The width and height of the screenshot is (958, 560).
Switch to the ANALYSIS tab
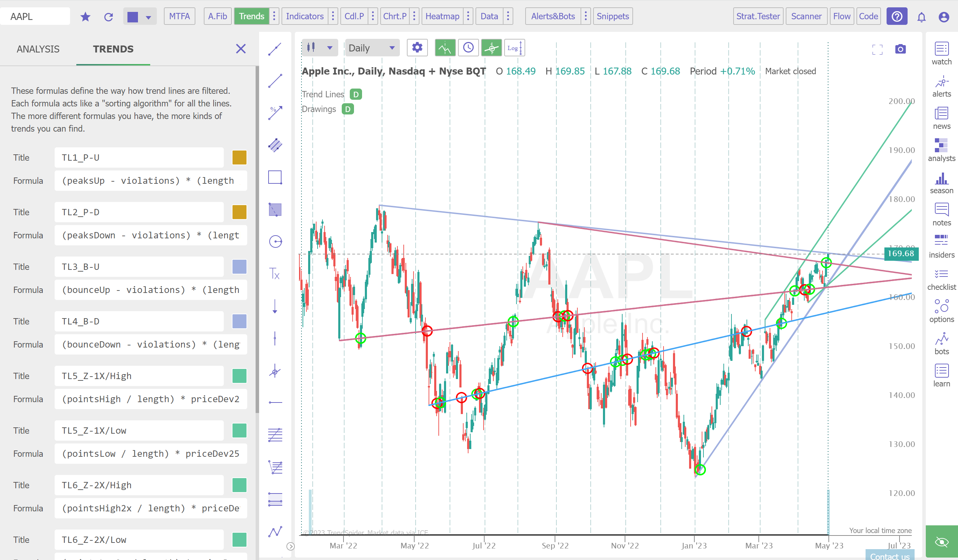tap(38, 49)
